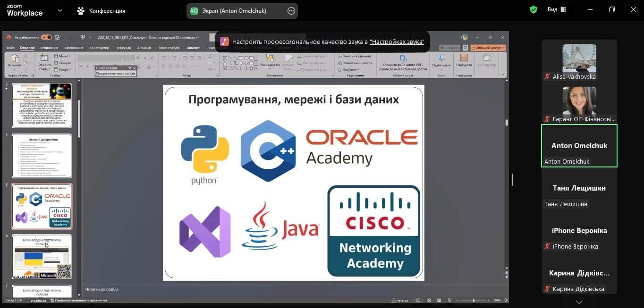Click the slide title Програмування, мережі і бази даних
Image resolution: width=644 pixels, height=308 pixels.
pyautogui.click(x=294, y=99)
